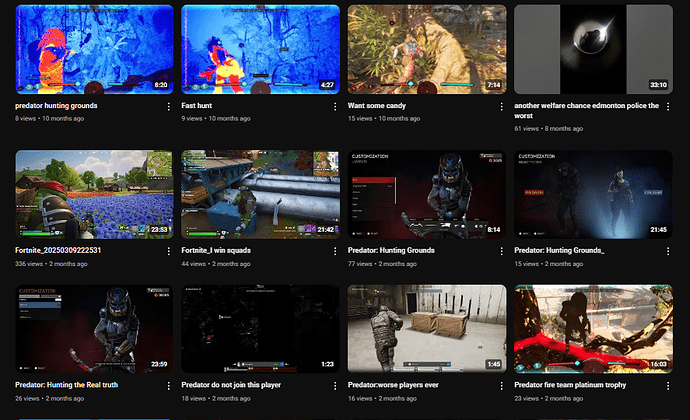690x420 pixels.
Task: Open options for 'another welfare chance edmonton' video
Action: [668, 107]
